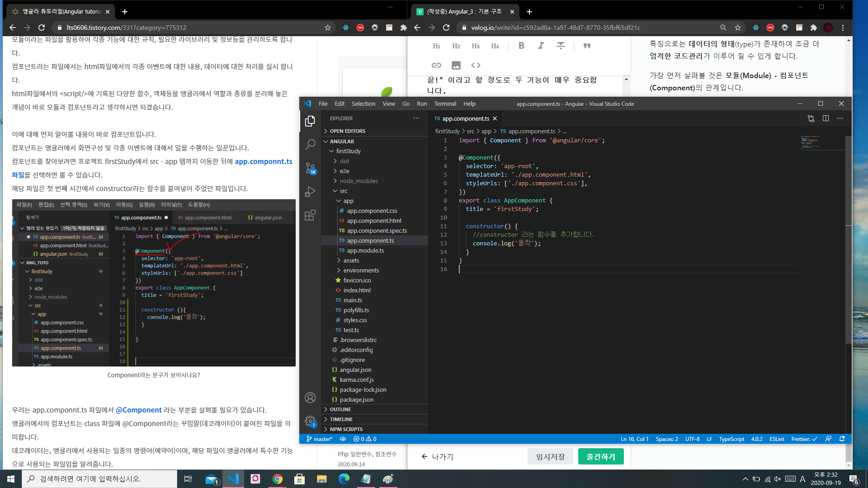This screenshot has height=488, width=868.
Task: Open Explorer panel More Actions ellipsis
Action: (x=416, y=118)
